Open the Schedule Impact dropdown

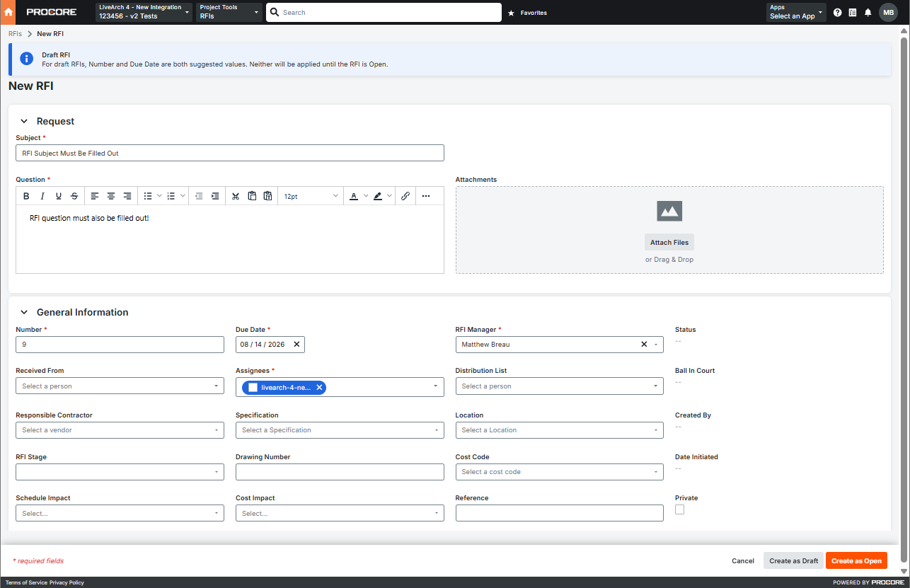120,514
